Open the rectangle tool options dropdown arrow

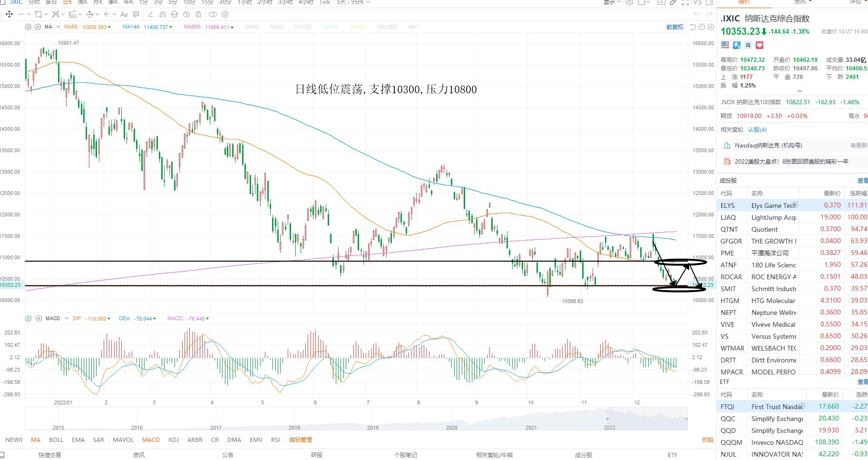(46, 14)
